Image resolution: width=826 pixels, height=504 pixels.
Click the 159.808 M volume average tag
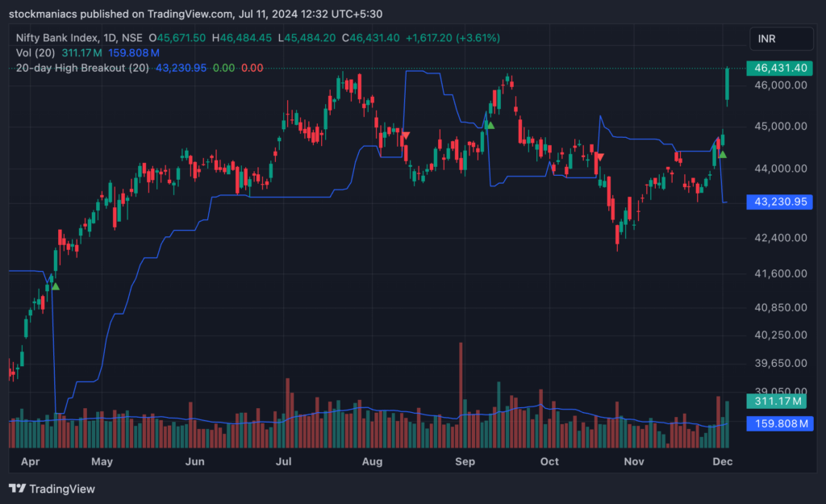pos(780,423)
